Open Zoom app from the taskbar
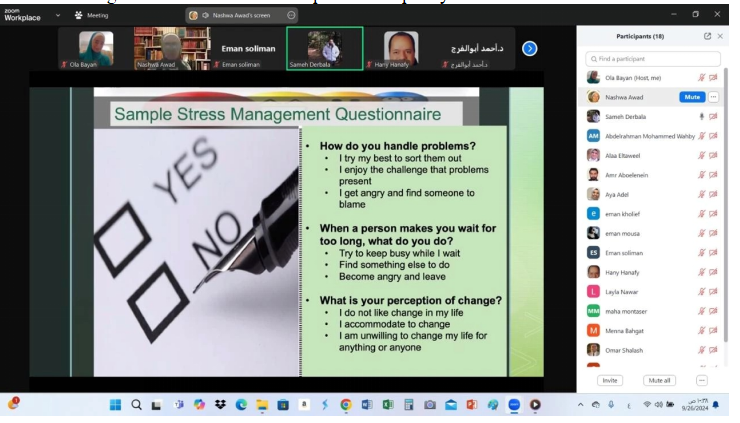Image resolution: width=740 pixels, height=423 pixels. [514, 404]
